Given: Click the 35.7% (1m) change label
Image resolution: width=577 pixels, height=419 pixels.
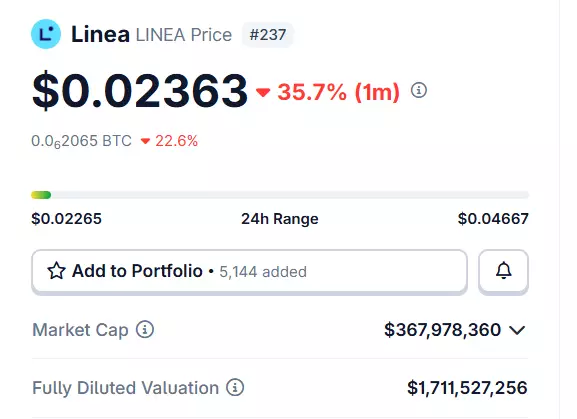Looking at the screenshot, I should coord(339,92).
